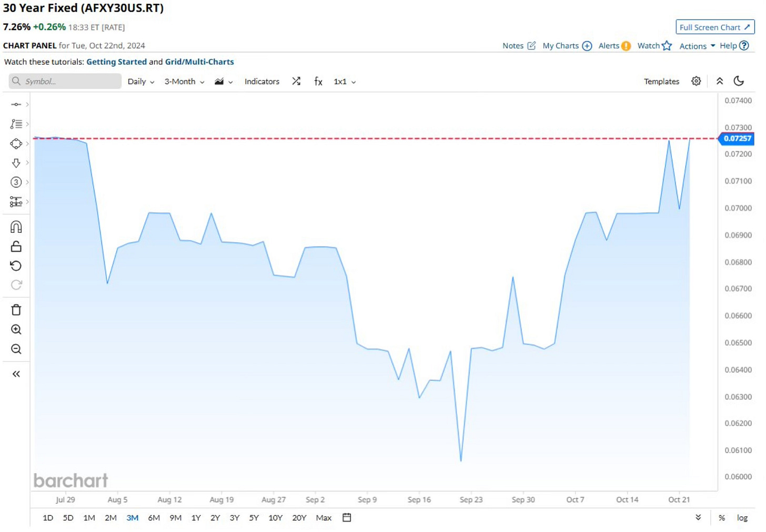This screenshot has width=766, height=532.
Task: Toggle log scale button
Action: (x=742, y=518)
